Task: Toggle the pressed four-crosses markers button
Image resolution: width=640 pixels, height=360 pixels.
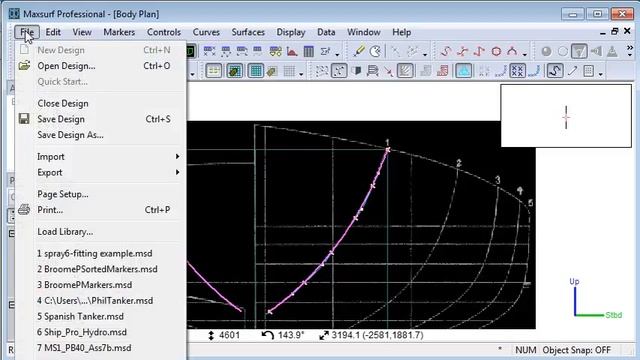Action: pos(518,70)
